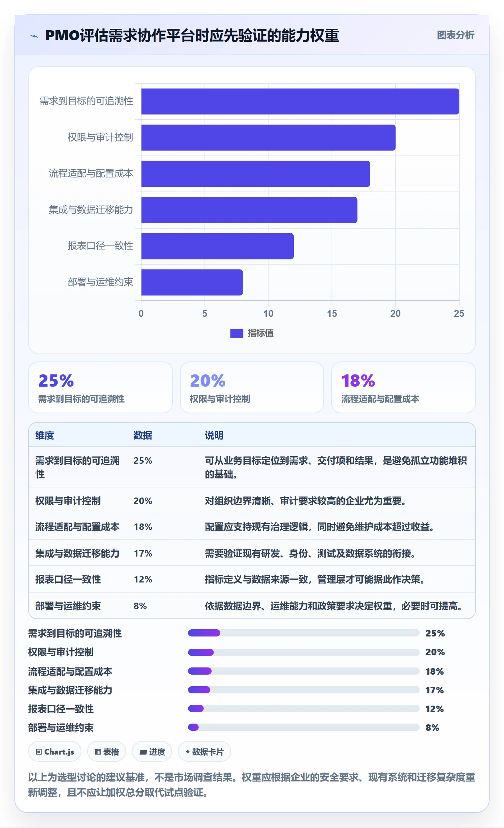Click the 进度 tag chip
The image size is (504, 828).
(152, 751)
